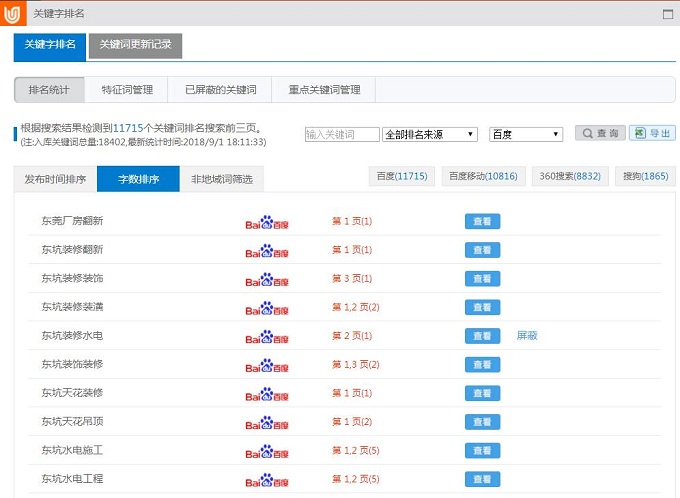Sort by 发布时间排序

pos(55,179)
